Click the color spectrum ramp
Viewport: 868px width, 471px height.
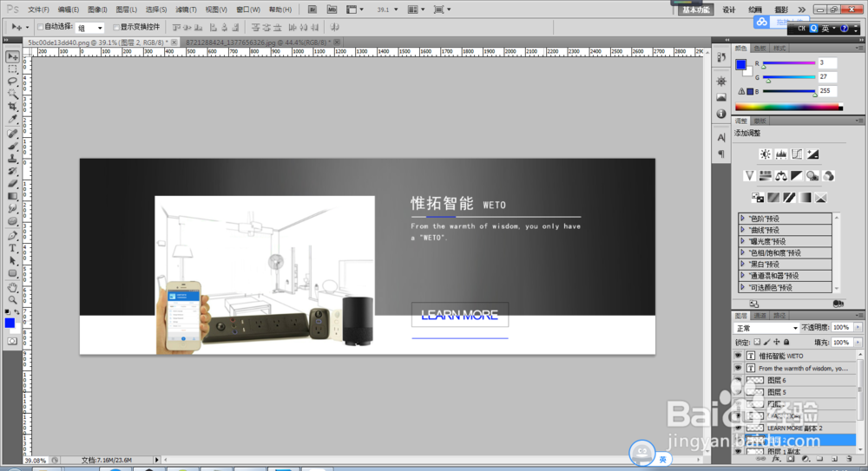click(789, 108)
